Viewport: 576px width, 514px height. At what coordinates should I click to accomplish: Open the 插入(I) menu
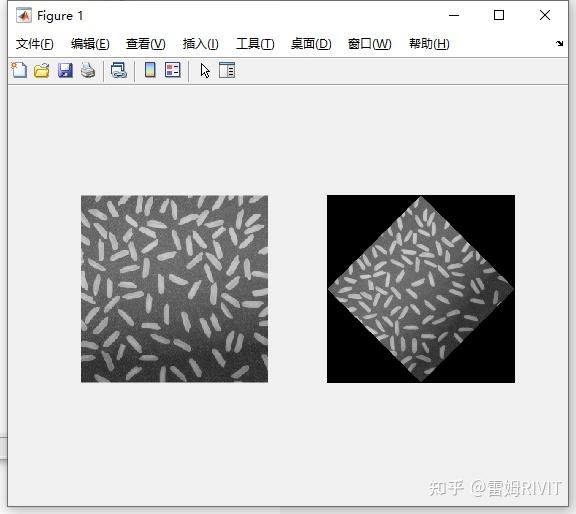click(201, 44)
